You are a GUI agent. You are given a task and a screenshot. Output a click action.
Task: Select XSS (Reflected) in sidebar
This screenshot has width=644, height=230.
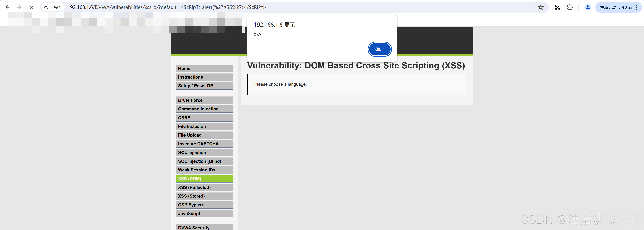(204, 187)
